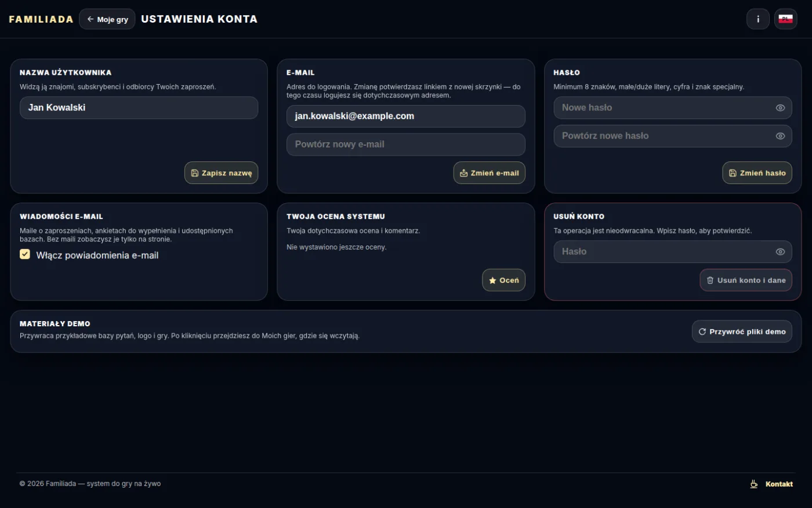Click Zapisz nazwę button

click(222, 173)
